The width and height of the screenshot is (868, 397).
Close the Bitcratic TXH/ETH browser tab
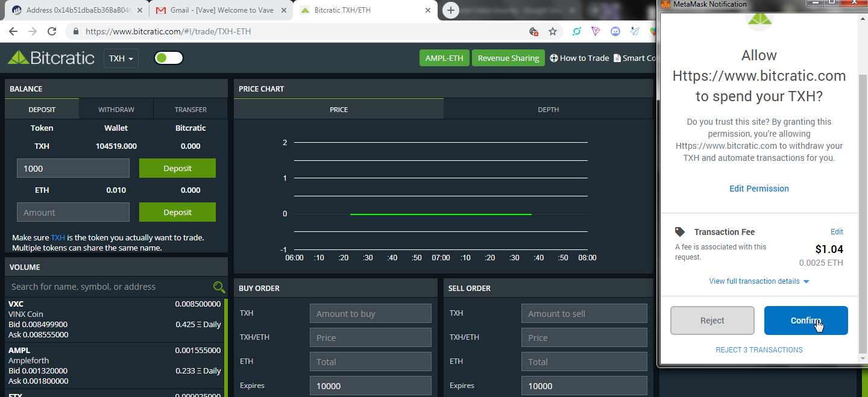[428, 10]
